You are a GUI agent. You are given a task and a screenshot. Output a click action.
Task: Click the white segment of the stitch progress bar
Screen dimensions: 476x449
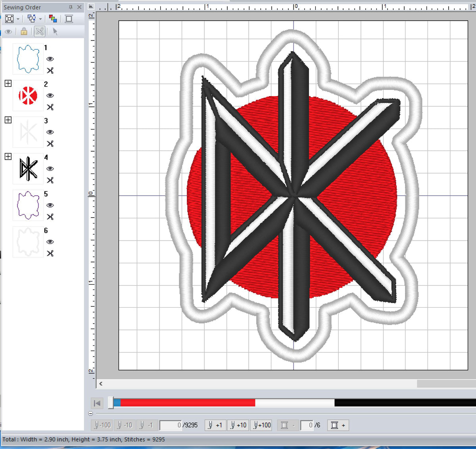[x=295, y=403]
